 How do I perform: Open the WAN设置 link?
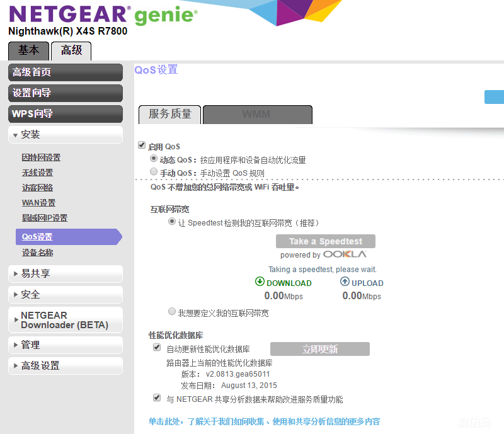coord(38,203)
